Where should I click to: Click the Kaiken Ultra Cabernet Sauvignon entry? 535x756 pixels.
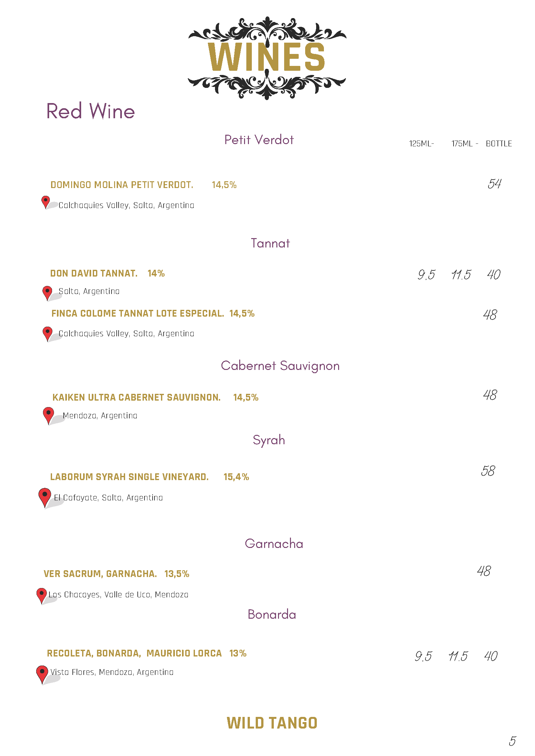tap(136, 397)
